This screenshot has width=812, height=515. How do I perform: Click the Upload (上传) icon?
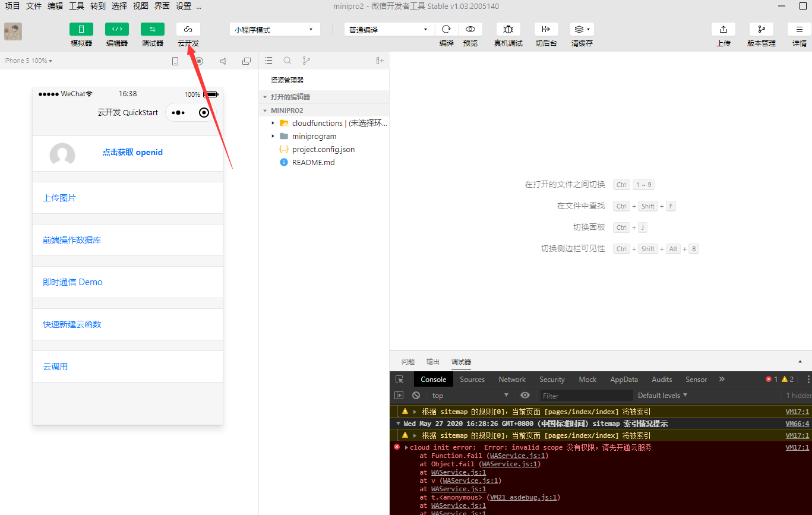pyautogui.click(x=723, y=29)
